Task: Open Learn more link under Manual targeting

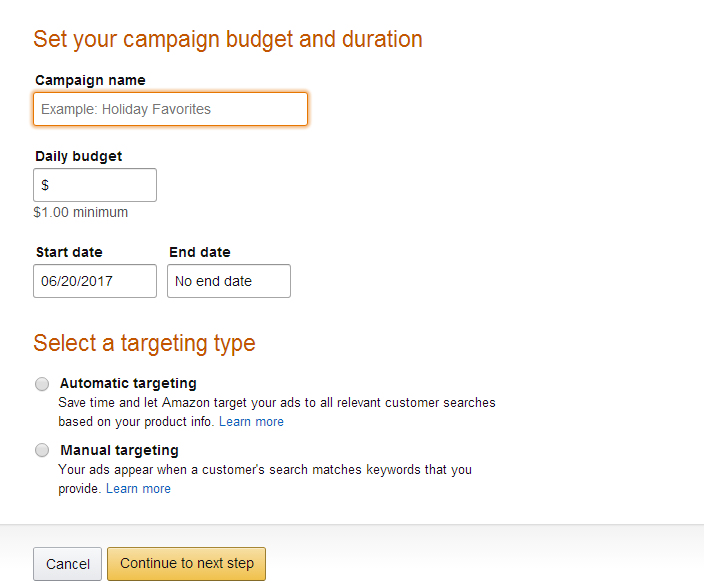Action: point(138,489)
